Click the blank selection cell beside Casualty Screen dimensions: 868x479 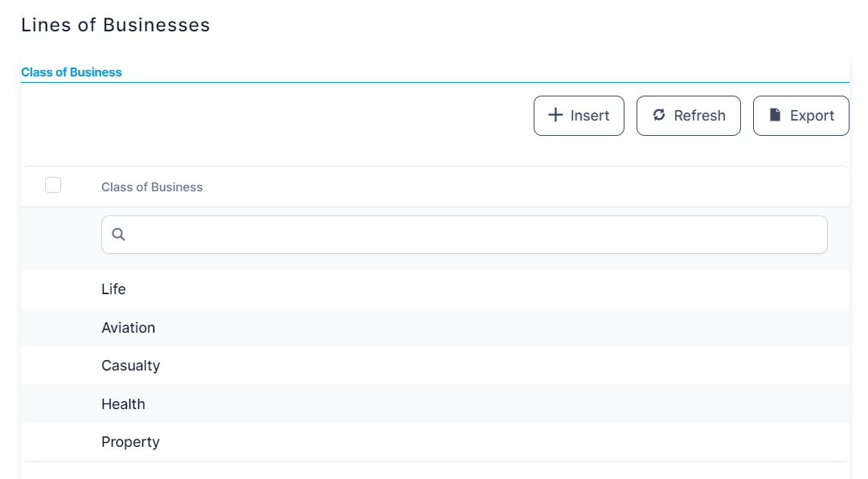point(53,366)
